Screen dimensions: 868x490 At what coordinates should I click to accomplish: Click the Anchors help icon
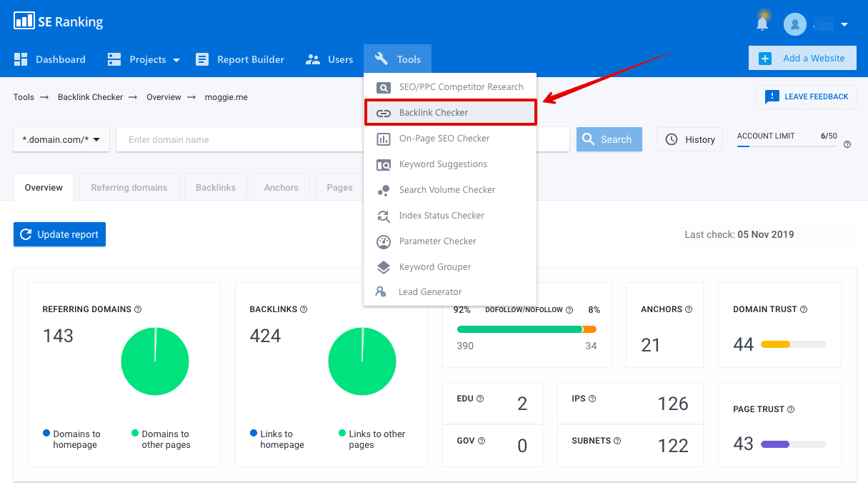[689, 309]
